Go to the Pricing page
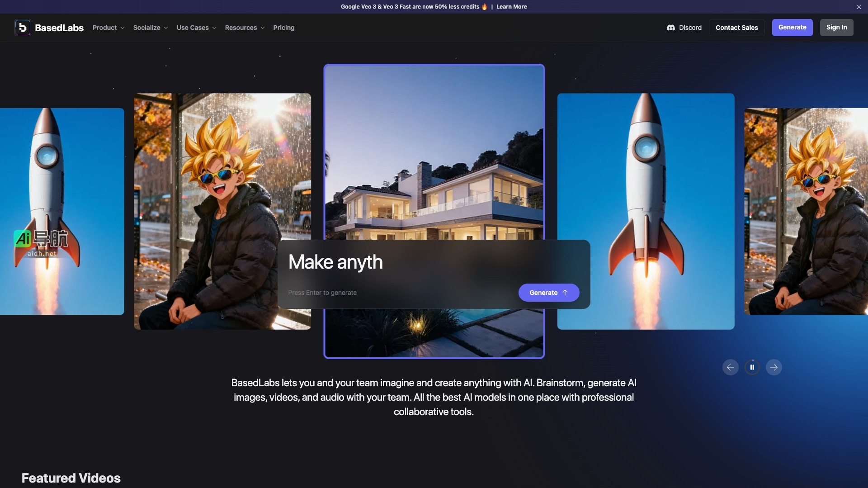This screenshot has width=868, height=488. coord(283,28)
